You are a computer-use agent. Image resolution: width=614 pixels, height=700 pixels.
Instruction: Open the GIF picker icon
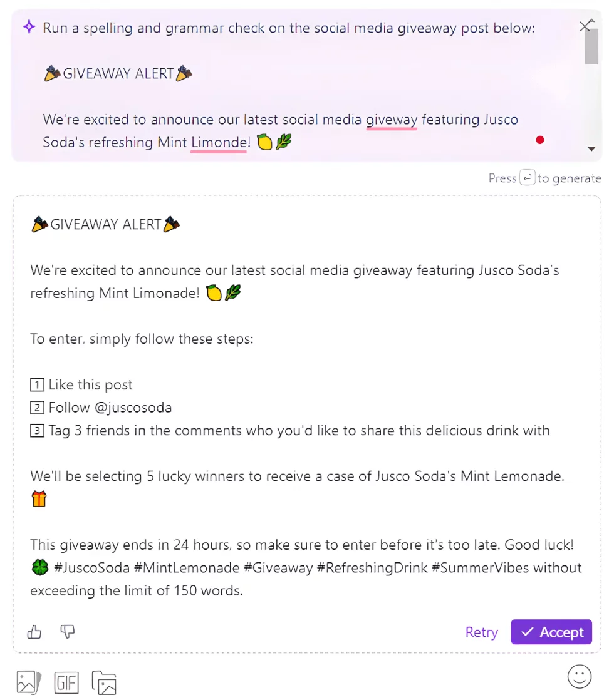point(66,682)
